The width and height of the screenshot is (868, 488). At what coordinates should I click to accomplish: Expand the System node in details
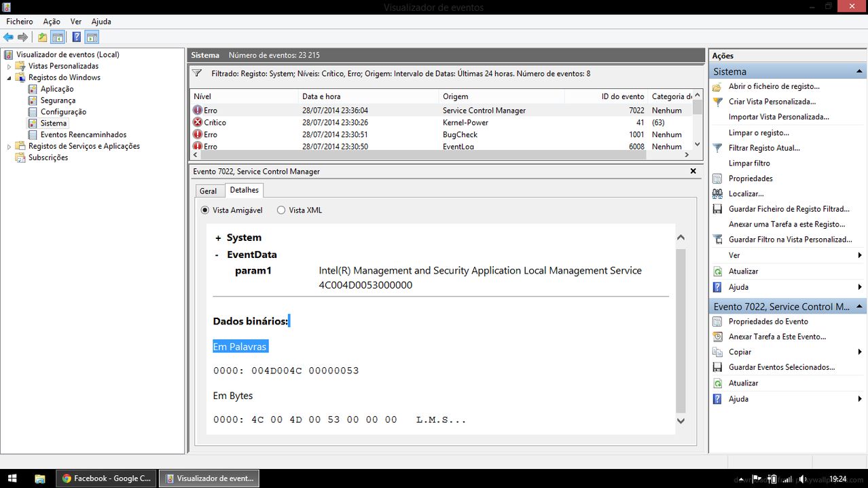coord(218,238)
